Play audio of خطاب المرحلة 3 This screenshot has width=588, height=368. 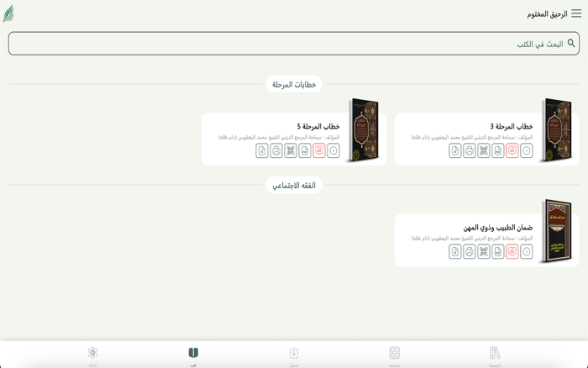[x=512, y=150]
